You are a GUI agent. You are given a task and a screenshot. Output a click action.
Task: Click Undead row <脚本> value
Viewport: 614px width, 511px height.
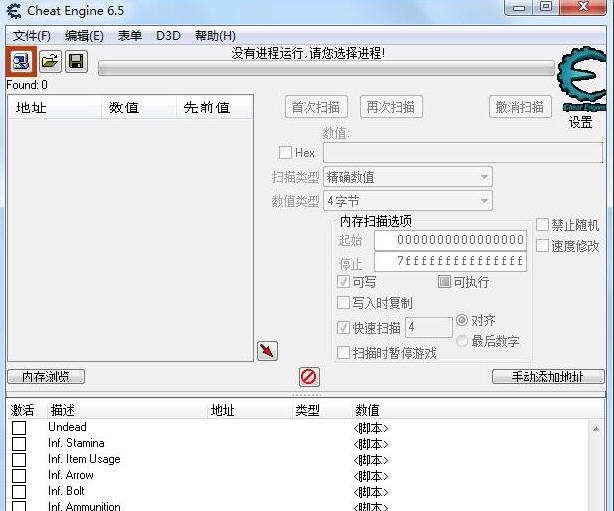[371, 428]
